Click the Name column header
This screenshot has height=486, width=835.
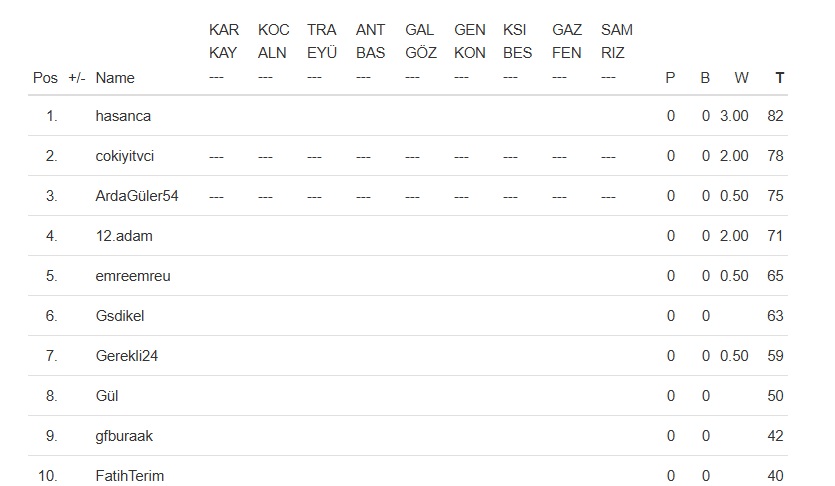pos(115,78)
